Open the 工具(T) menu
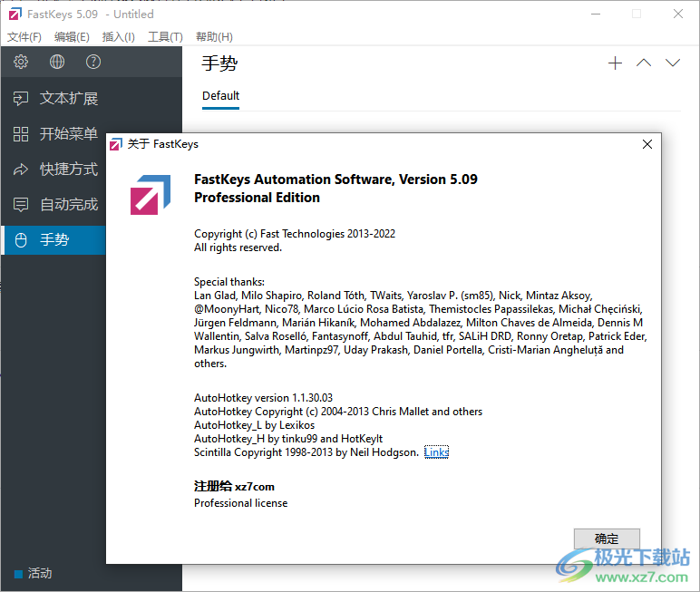The width and height of the screenshot is (700, 592). pyautogui.click(x=165, y=36)
